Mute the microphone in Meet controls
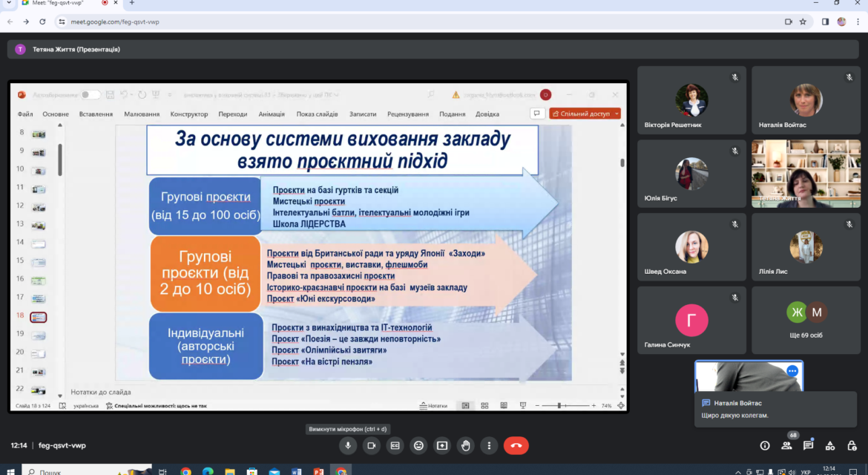 348,445
